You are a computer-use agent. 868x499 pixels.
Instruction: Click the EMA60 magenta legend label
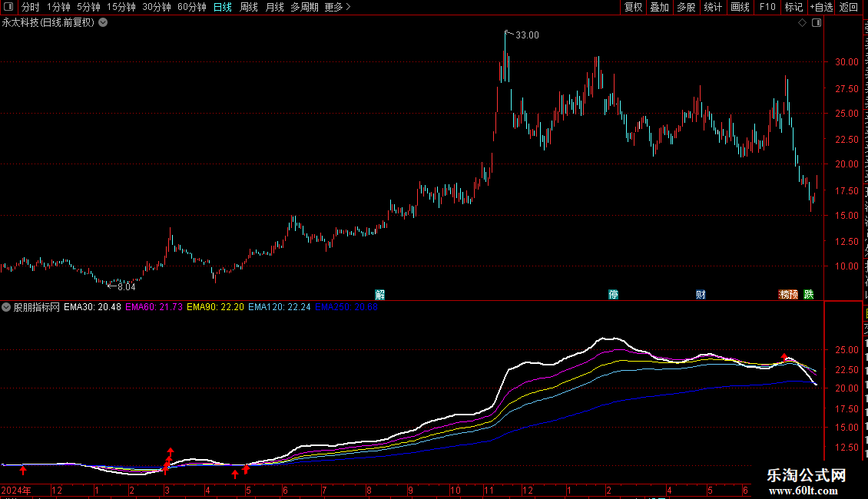[x=154, y=307]
